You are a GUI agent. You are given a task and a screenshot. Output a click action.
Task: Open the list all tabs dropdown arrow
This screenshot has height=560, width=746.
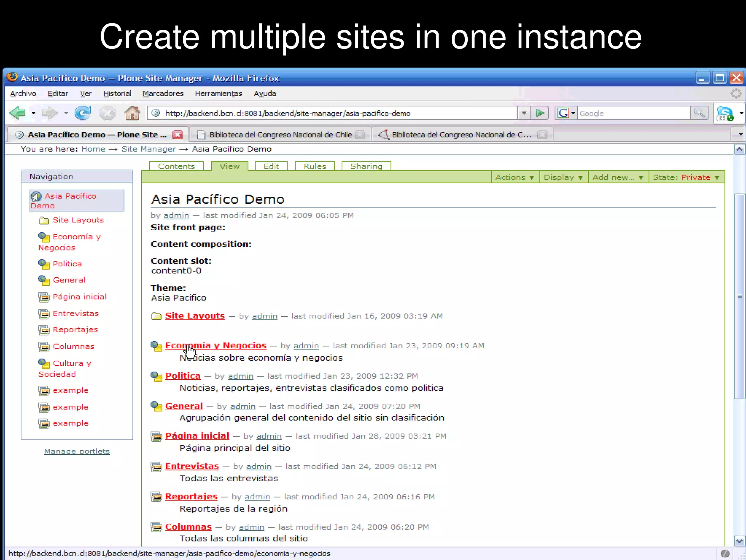(740, 135)
